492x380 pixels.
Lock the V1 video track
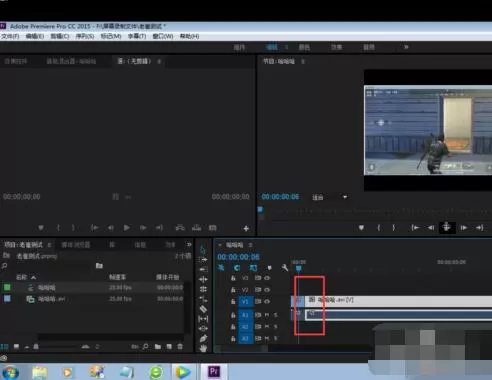(233, 302)
